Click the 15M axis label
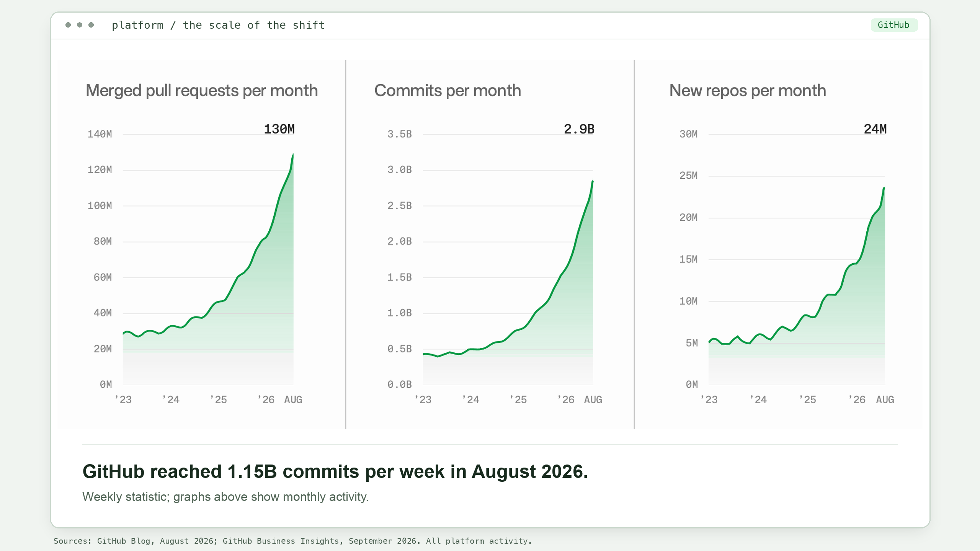The height and width of the screenshot is (551, 980). (688, 259)
